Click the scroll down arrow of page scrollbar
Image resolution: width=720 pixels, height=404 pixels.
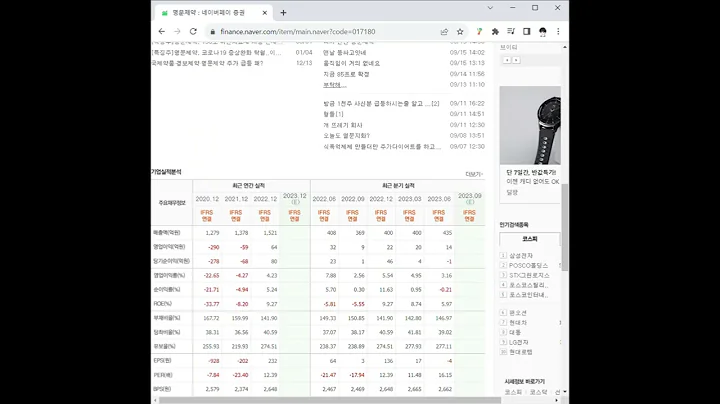tap(565, 392)
